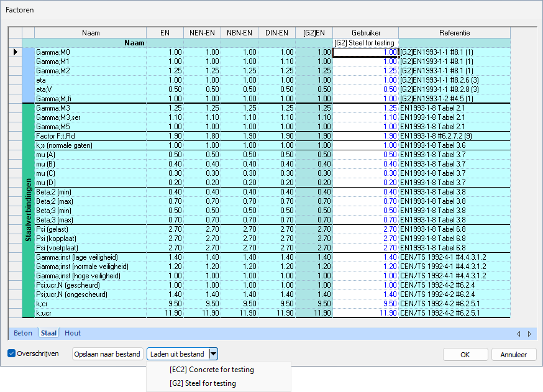Click the Laden uit bestand button
Screen dimensions: 543x392
177,354
